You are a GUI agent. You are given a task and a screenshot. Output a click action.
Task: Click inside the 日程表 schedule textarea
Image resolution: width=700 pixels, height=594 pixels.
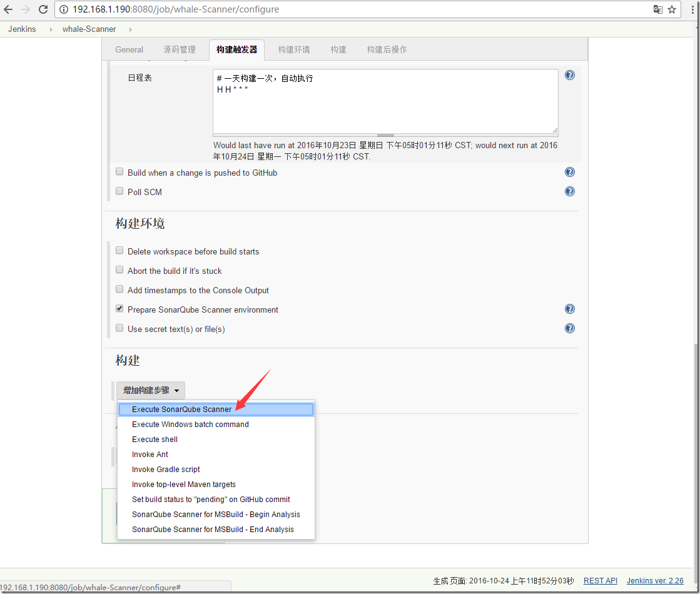click(385, 101)
